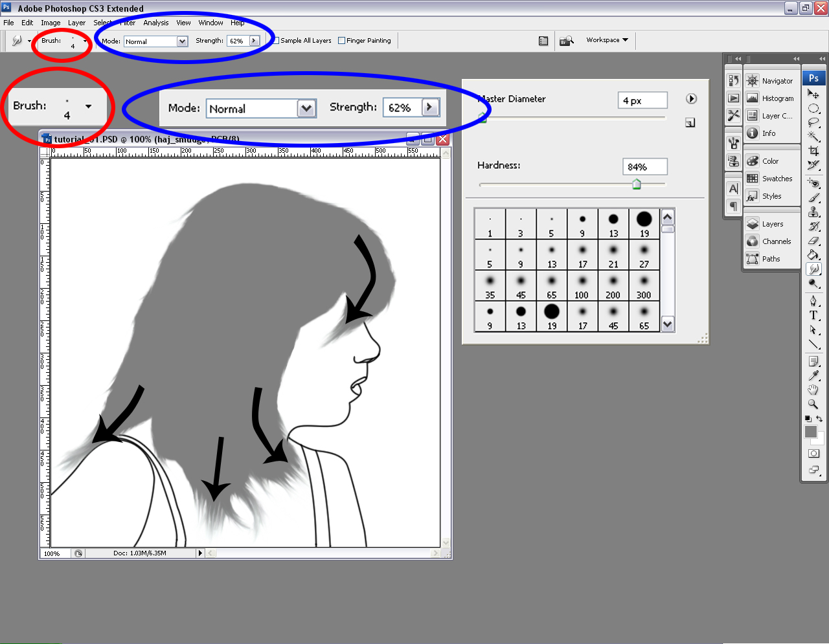
Task: Click the Go to Bridge icon
Action: click(x=567, y=41)
